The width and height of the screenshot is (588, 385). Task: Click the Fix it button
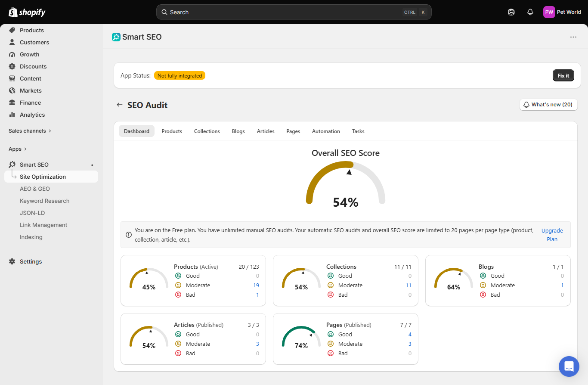(x=563, y=75)
